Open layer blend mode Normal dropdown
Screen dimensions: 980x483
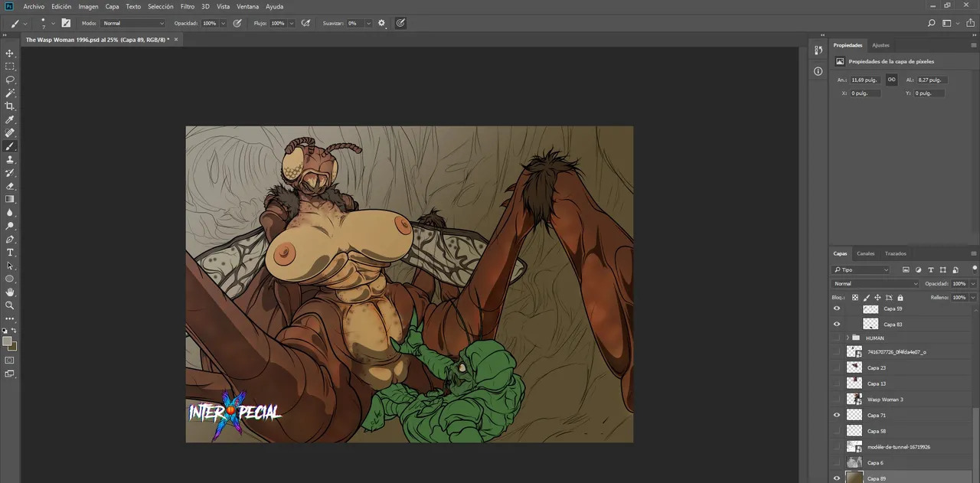click(x=875, y=284)
